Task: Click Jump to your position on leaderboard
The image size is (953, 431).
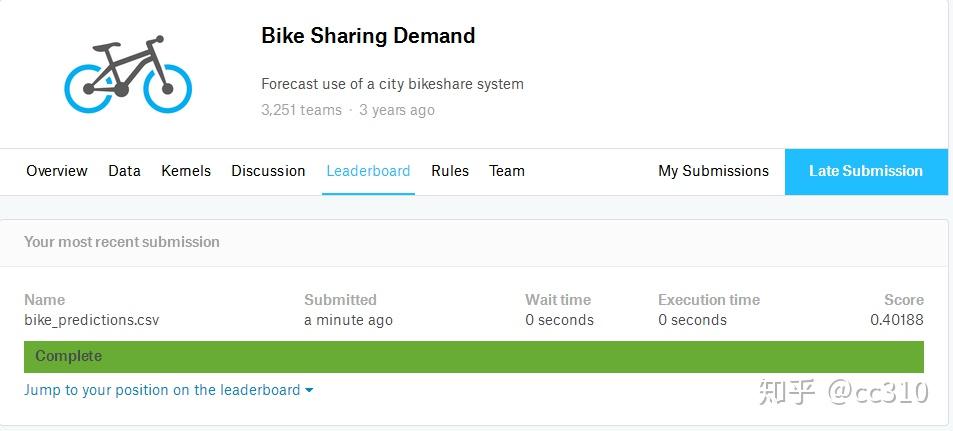Action: pyautogui.click(x=162, y=390)
